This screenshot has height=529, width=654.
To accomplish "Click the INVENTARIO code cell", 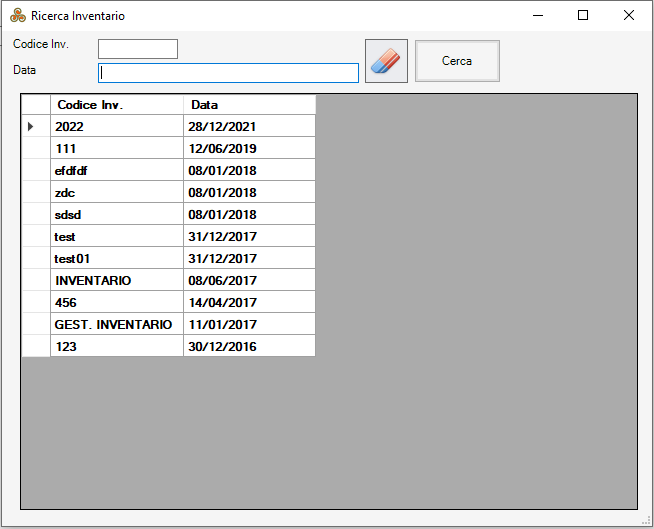I will [x=117, y=280].
